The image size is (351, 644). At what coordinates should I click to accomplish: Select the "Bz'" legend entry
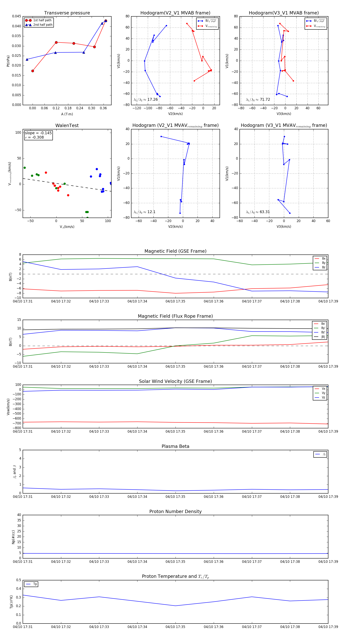point(320,333)
